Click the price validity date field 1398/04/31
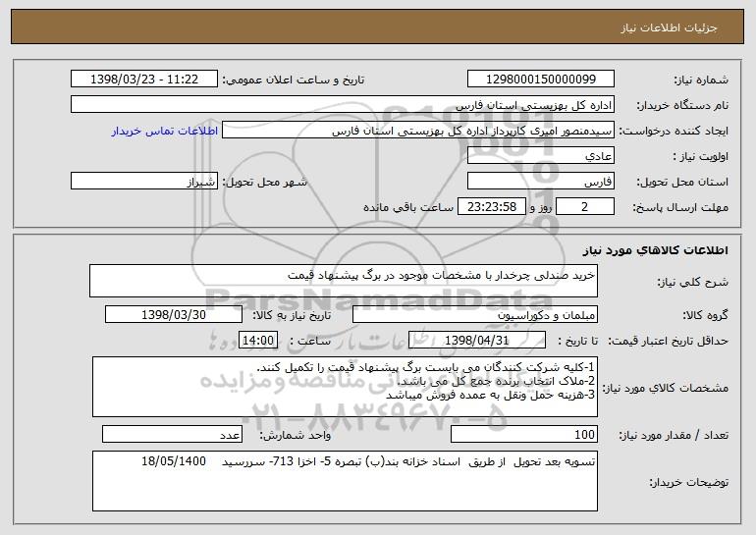 (477, 341)
